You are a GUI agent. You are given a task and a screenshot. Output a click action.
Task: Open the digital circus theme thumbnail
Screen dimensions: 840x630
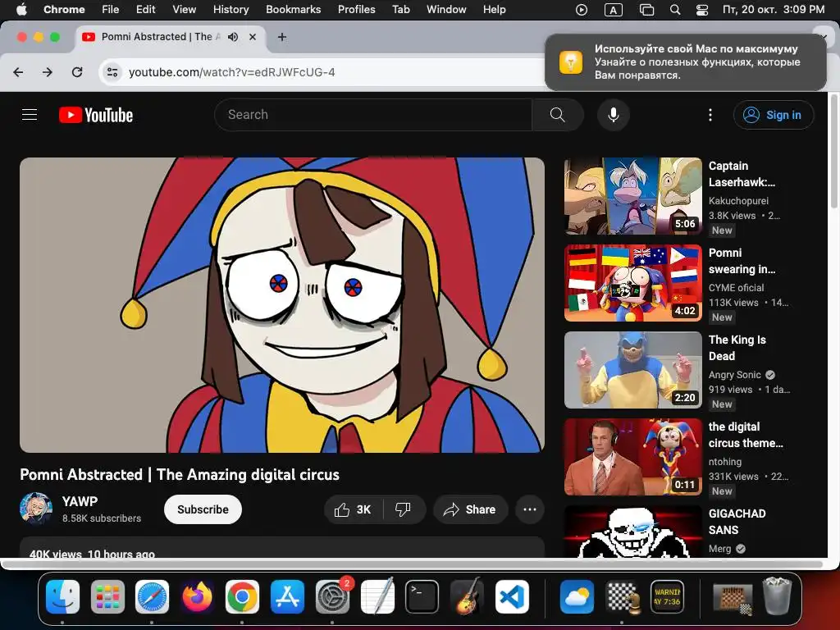coord(632,457)
